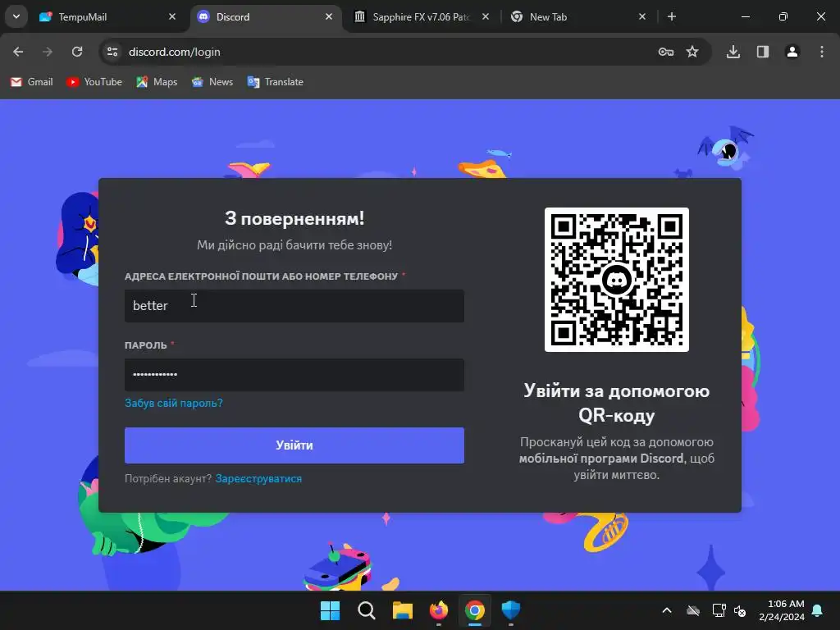The width and height of the screenshot is (840, 630).
Task: Open the notifications bell icon
Action: [818, 610]
